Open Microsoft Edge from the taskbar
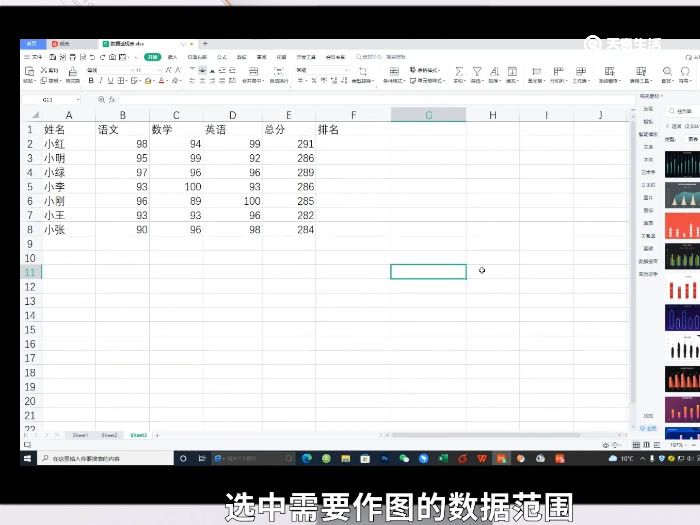700x525 pixels. (x=307, y=458)
